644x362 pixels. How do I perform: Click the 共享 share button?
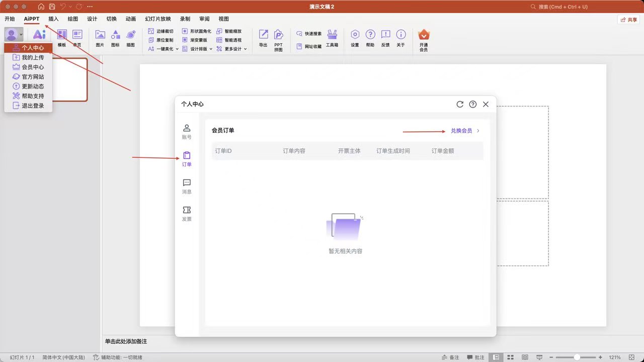(629, 20)
